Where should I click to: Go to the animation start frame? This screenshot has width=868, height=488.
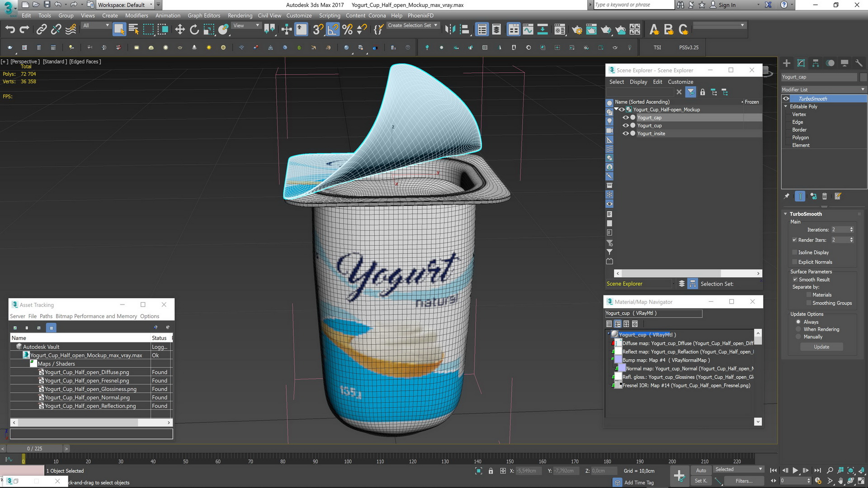pyautogui.click(x=774, y=471)
